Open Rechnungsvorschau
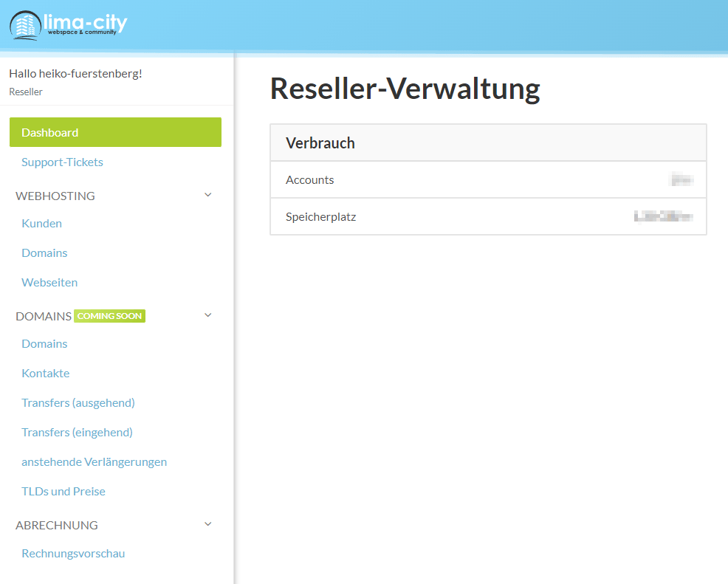Image resolution: width=728 pixels, height=584 pixels. (73, 553)
